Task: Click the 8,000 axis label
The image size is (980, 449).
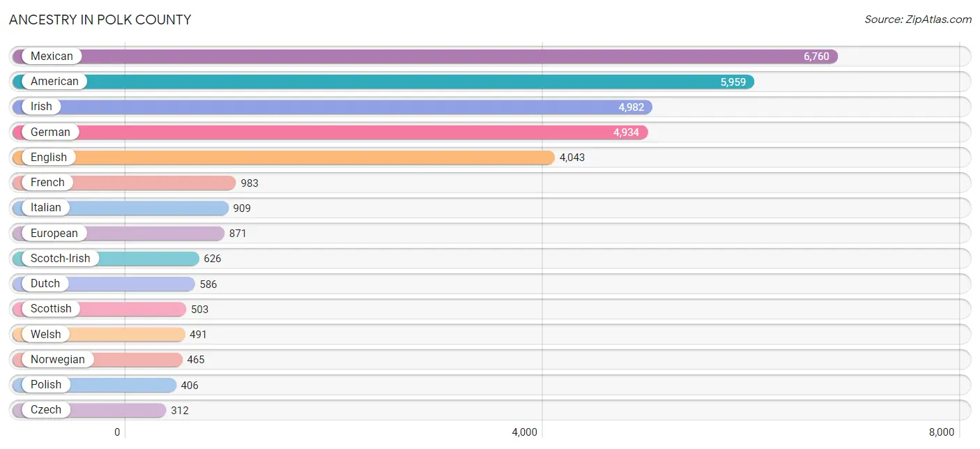Action: [x=941, y=432]
